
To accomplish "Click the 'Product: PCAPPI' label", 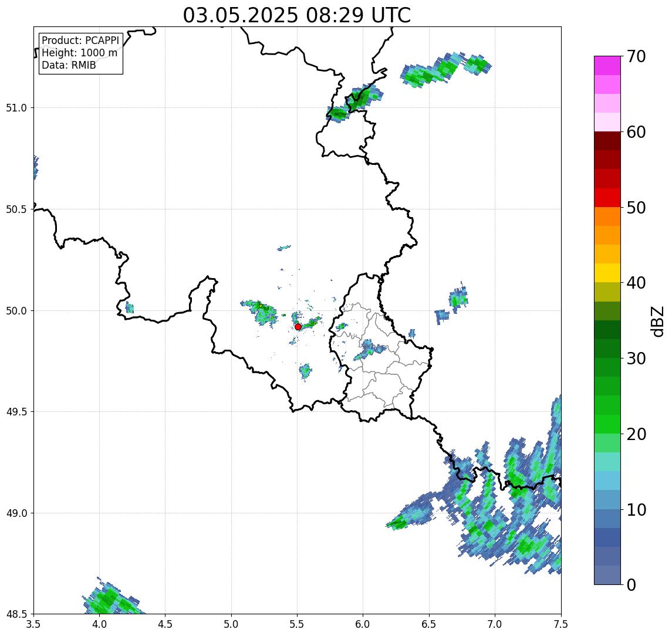I will pos(80,40).
